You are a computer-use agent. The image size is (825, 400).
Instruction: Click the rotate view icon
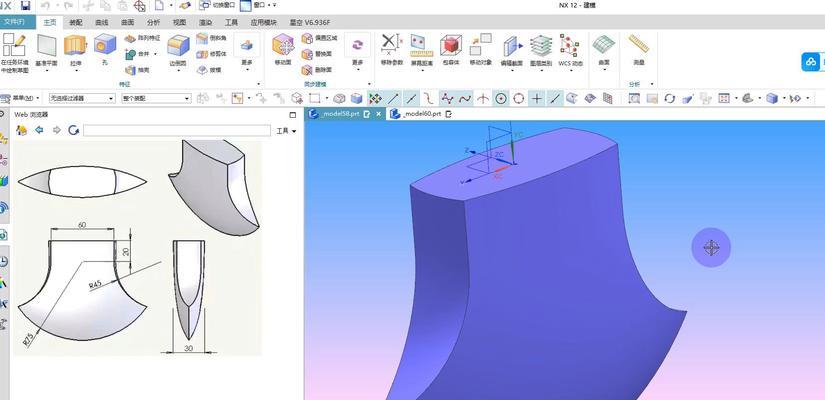[x=670, y=98]
